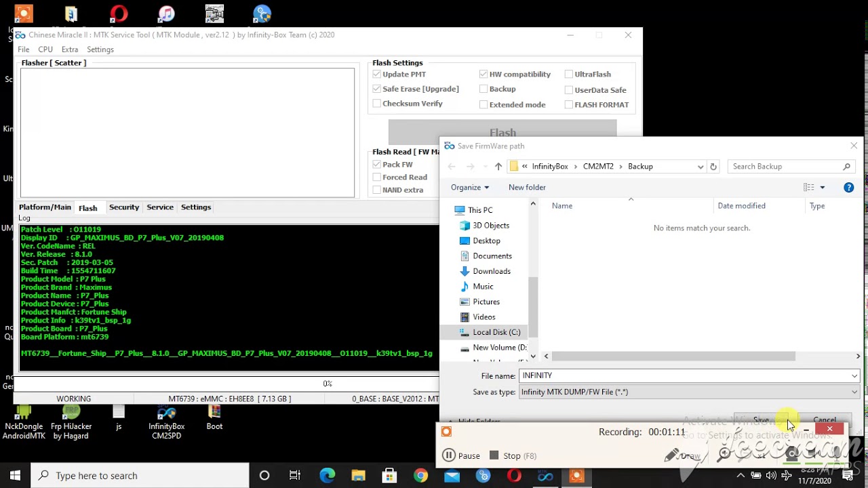Viewport: 868px width, 488px height.
Task: Open Task View on the taskbar
Action: coord(295,476)
